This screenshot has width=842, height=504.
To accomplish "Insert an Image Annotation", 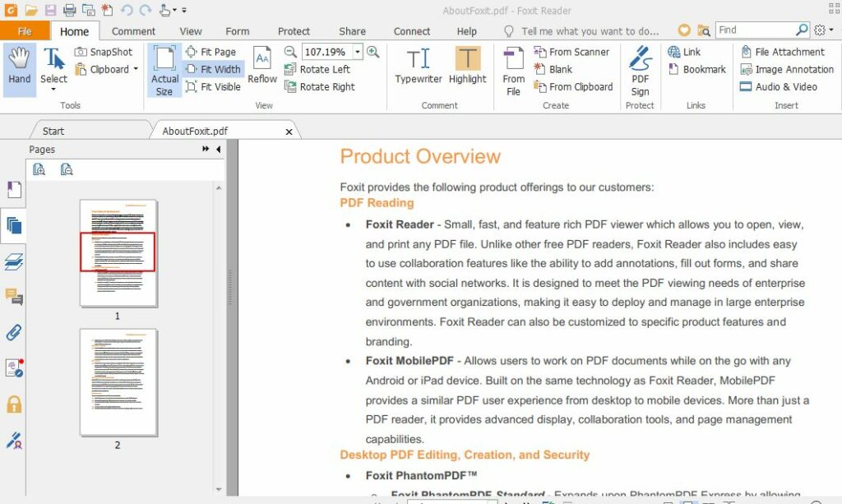I will (787, 69).
